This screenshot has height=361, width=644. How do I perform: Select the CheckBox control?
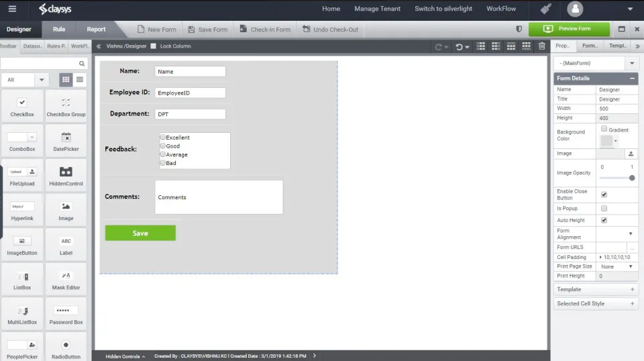click(22, 107)
